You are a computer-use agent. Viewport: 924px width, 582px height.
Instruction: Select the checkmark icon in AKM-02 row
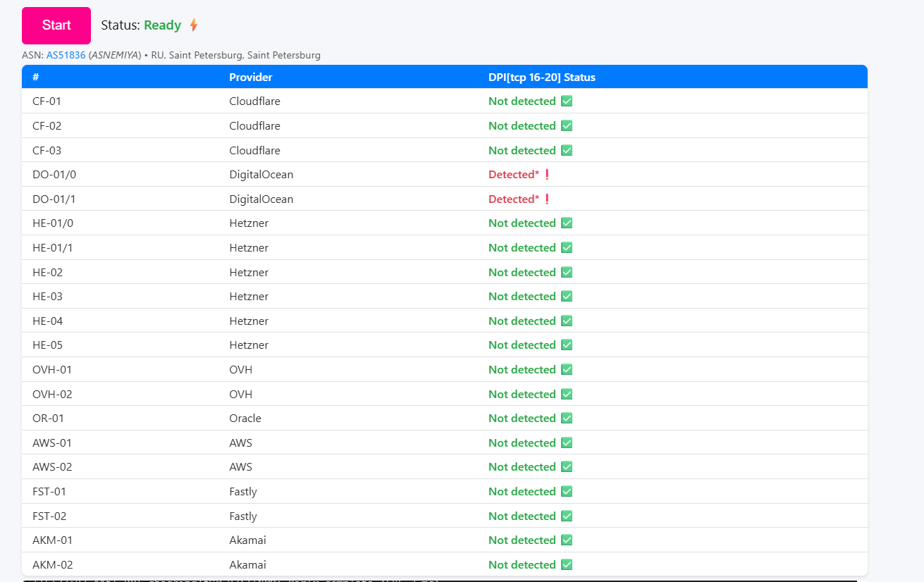(567, 565)
